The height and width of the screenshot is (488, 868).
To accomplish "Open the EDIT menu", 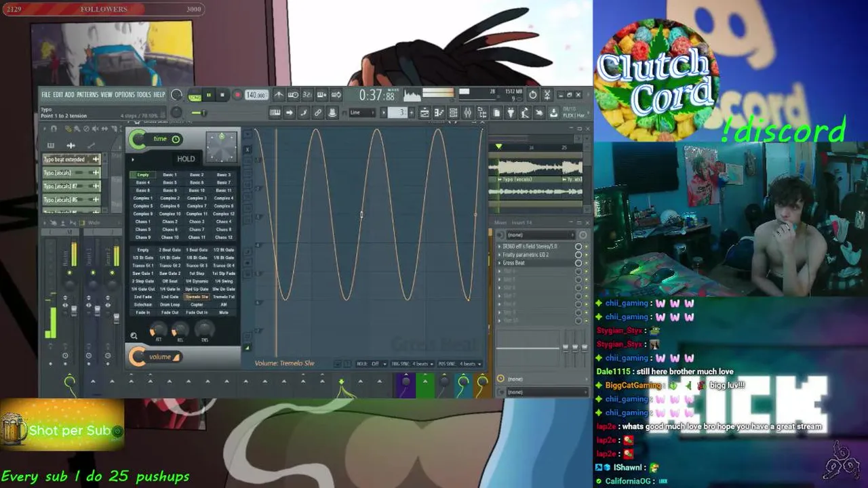I will [x=58, y=94].
